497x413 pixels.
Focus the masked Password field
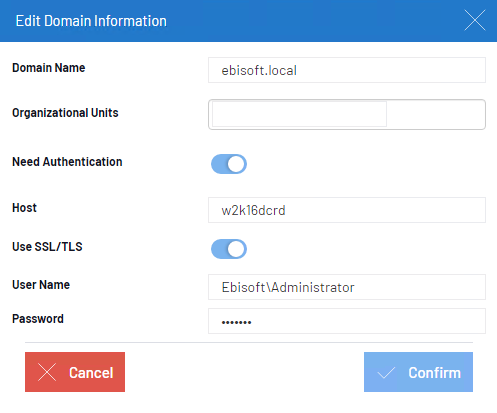coord(347,321)
